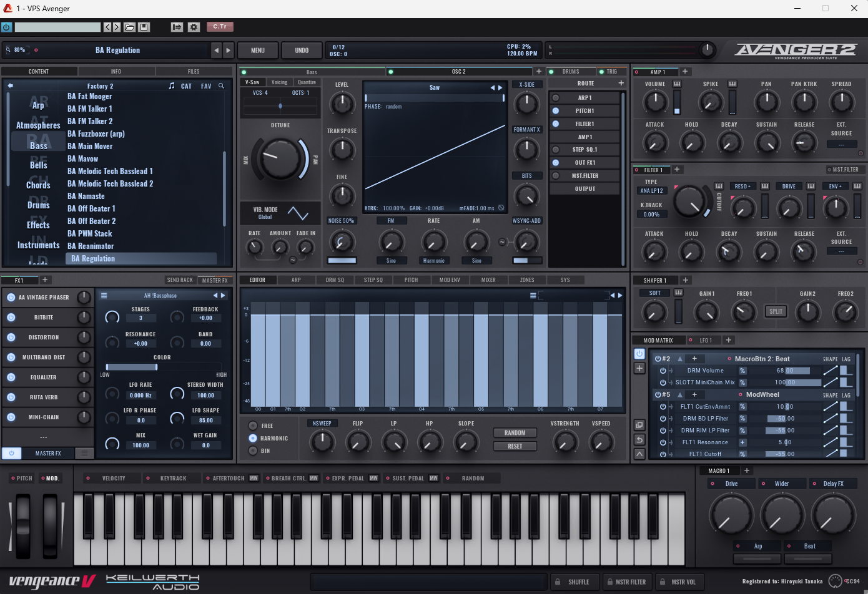Image resolution: width=868 pixels, height=594 pixels.
Task: Add a new macro tab with plus
Action: [x=746, y=470]
